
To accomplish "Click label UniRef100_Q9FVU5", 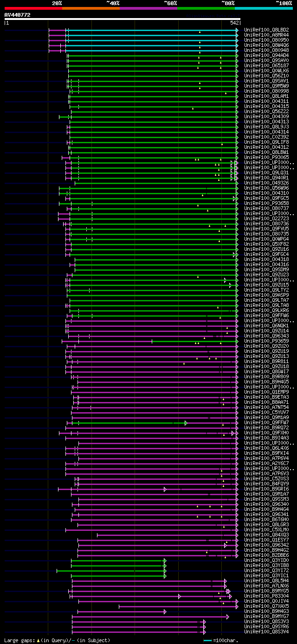I will point(266,229).
